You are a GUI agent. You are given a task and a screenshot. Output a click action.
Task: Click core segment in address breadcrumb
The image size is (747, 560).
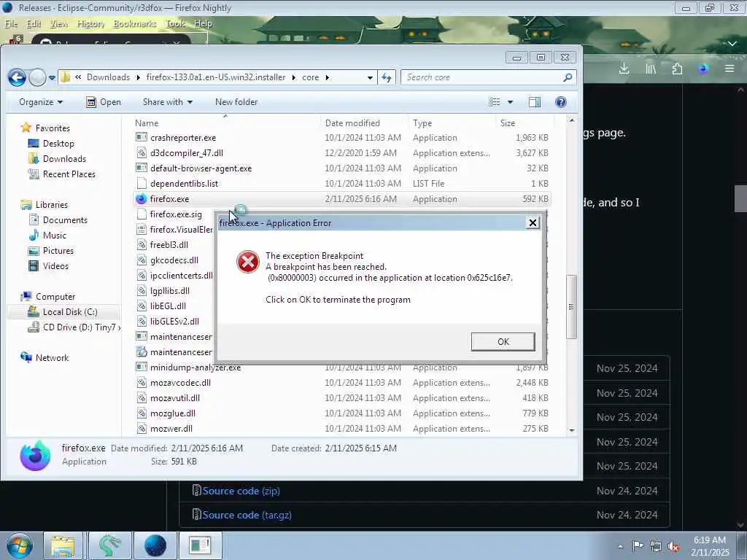pos(311,77)
